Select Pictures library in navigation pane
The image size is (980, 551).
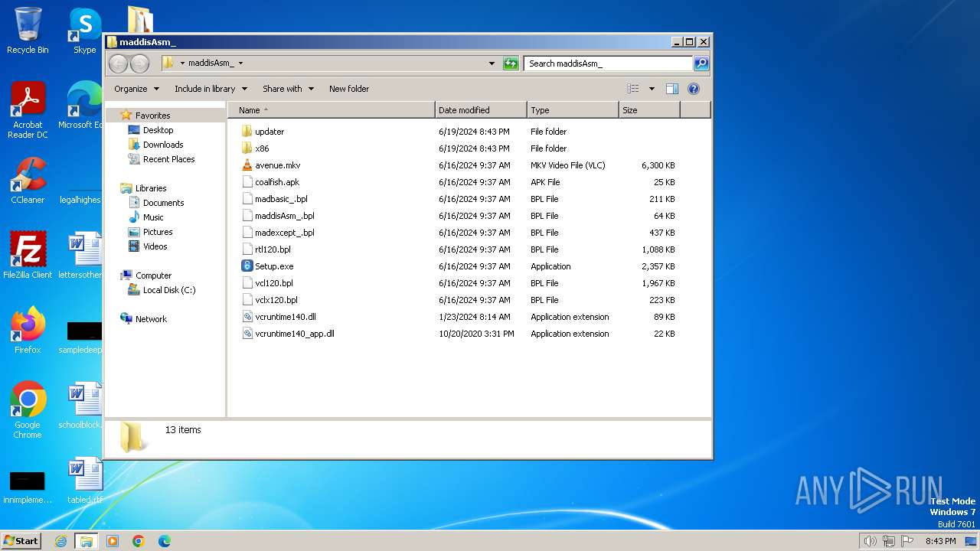(x=158, y=232)
